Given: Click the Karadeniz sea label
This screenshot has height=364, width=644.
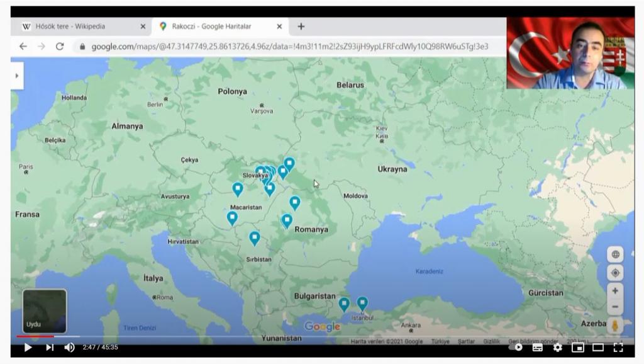Looking at the screenshot, I should tap(429, 271).
